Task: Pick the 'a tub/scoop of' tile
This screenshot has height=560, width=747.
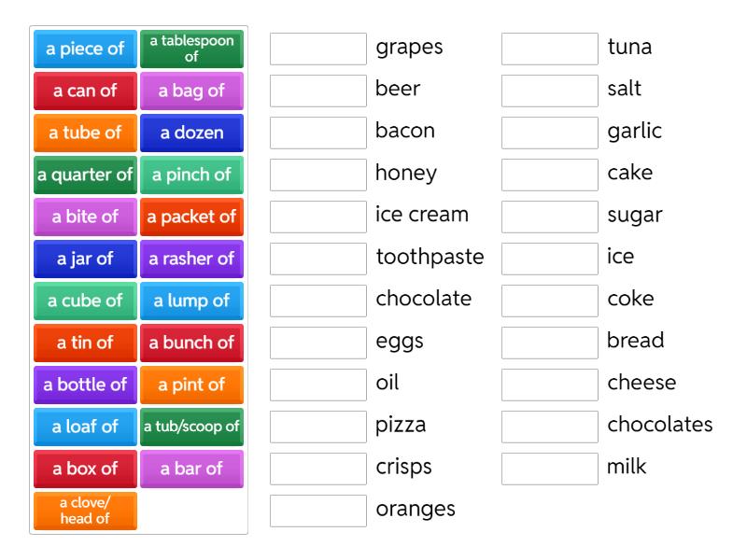Action: click(191, 427)
